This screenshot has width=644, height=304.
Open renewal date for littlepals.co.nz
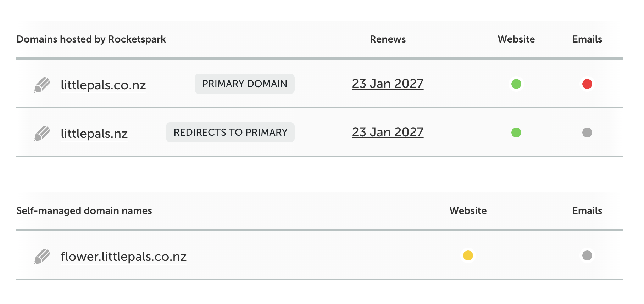pos(388,84)
